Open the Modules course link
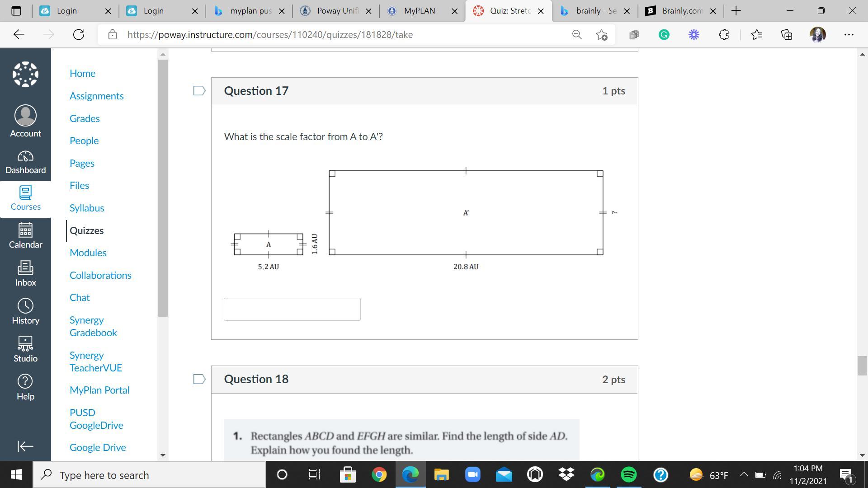This screenshot has height=488, width=868. click(x=88, y=253)
